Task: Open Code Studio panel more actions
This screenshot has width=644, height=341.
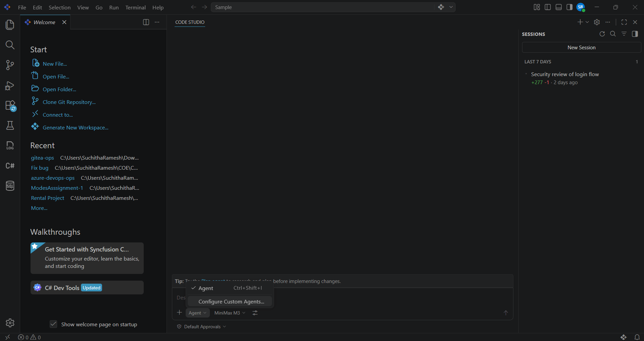Action: pyautogui.click(x=608, y=22)
